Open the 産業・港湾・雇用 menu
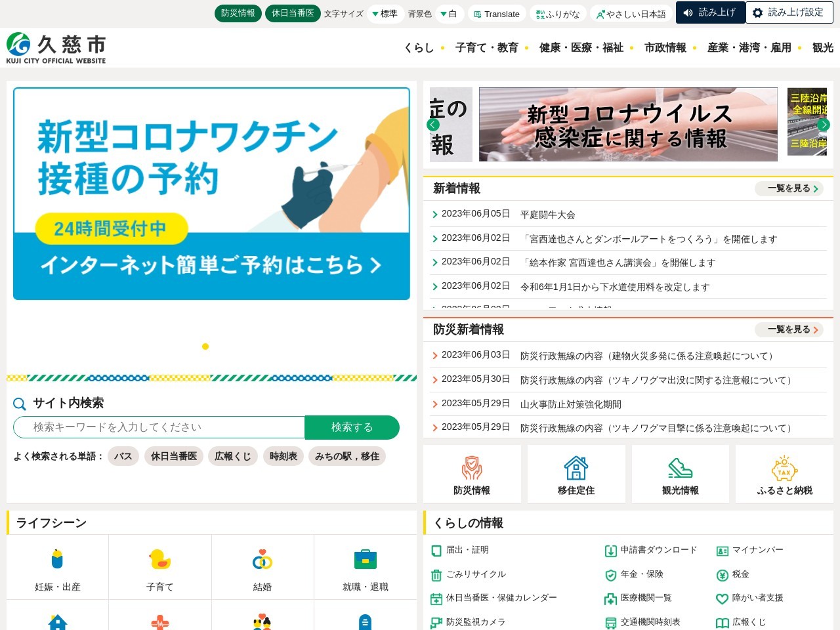The image size is (840, 630). [749, 48]
